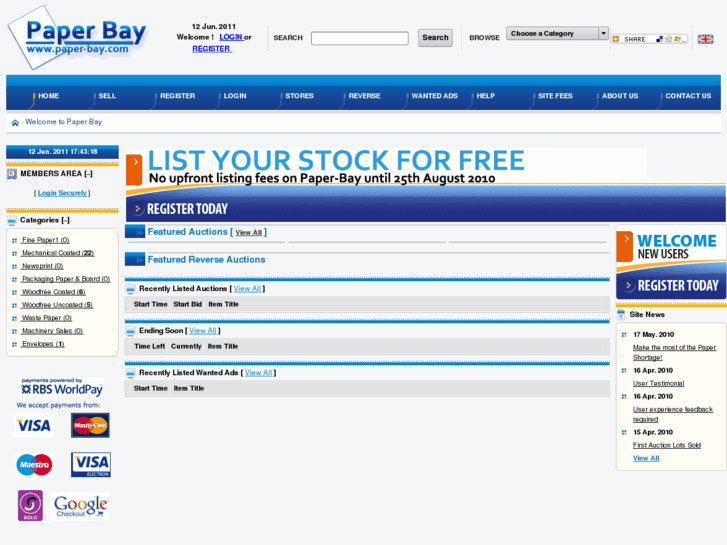Click the MasterCard logo
The width and height of the screenshot is (727, 545).
pos(90,425)
